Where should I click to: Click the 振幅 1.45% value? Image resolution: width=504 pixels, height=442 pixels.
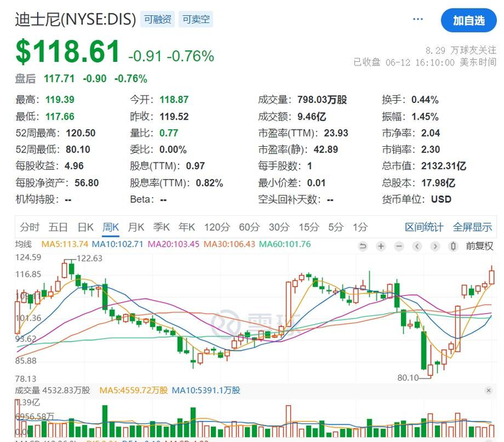tap(425, 117)
